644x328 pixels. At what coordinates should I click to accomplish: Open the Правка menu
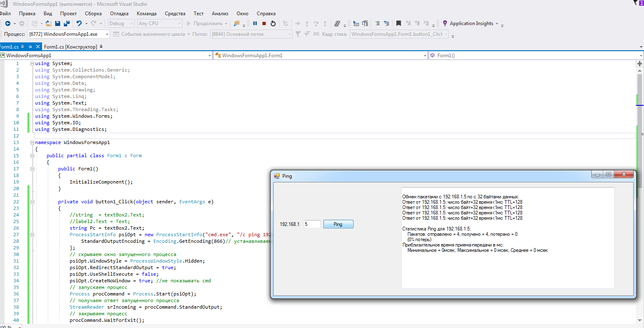(27, 14)
